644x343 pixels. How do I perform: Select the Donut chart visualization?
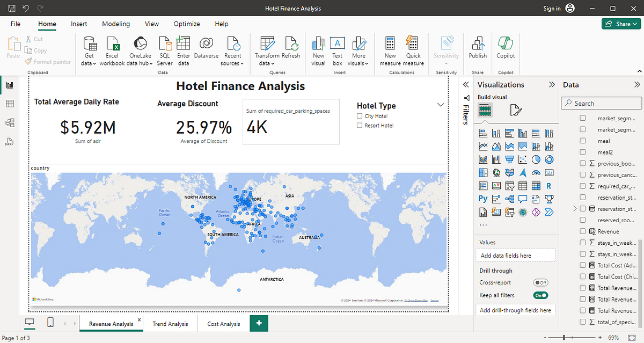548,159
